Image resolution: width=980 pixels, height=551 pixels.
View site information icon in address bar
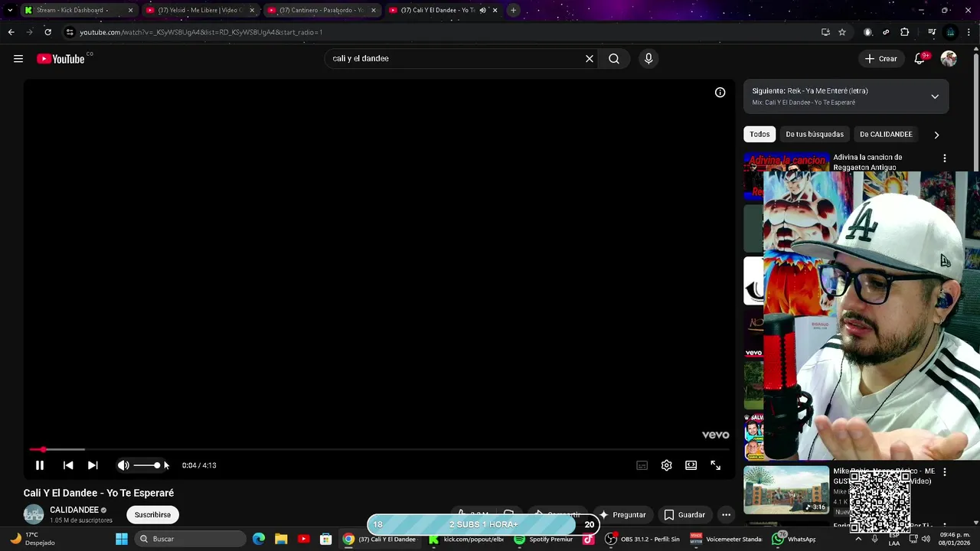(x=70, y=32)
